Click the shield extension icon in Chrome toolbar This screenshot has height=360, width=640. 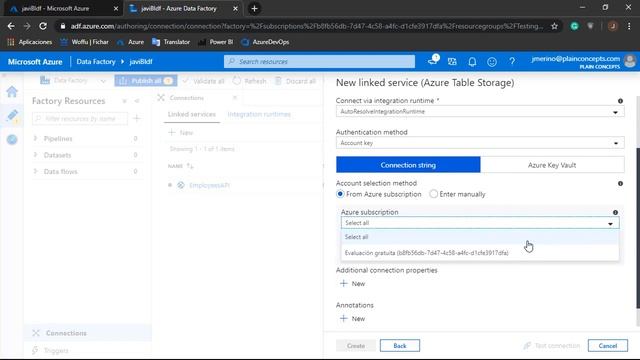[590, 26]
